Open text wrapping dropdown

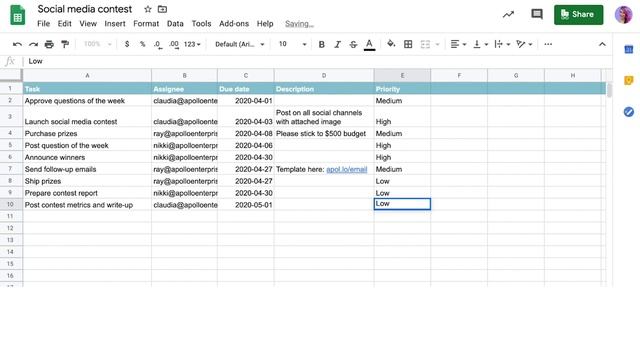click(502, 44)
